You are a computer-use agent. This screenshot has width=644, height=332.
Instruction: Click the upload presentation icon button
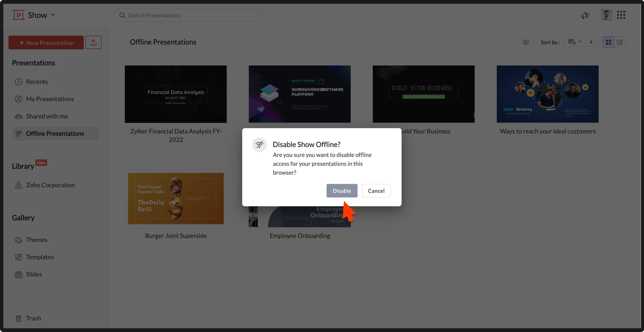click(93, 42)
